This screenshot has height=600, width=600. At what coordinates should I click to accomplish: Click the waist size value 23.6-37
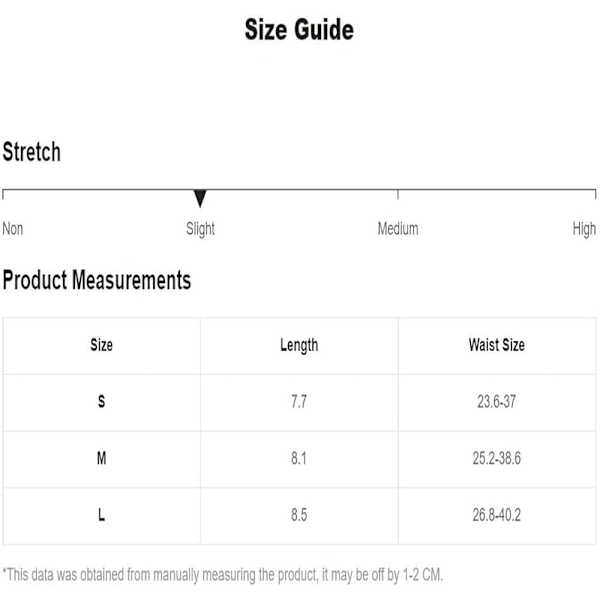[496, 402]
